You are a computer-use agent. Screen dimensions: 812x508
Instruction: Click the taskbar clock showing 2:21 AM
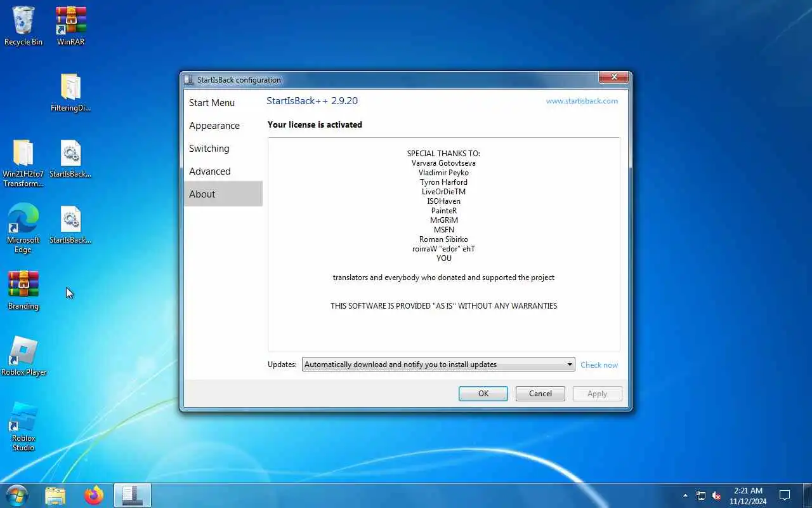(x=748, y=496)
